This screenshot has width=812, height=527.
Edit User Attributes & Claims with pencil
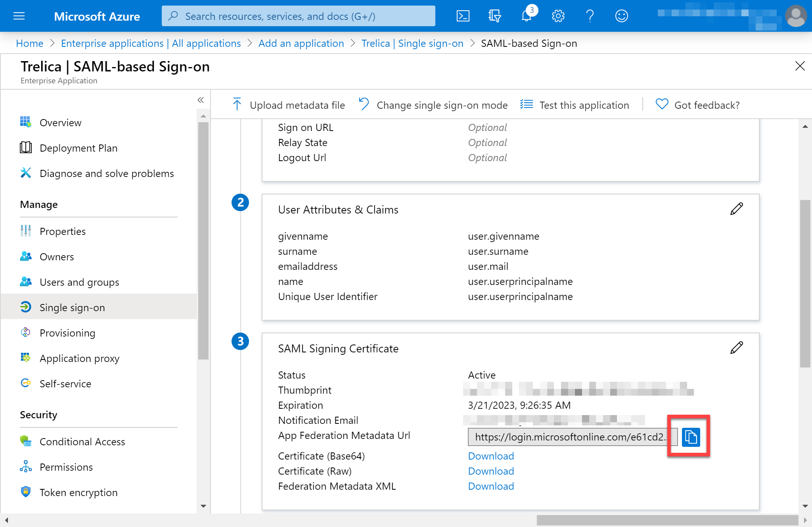coord(736,209)
